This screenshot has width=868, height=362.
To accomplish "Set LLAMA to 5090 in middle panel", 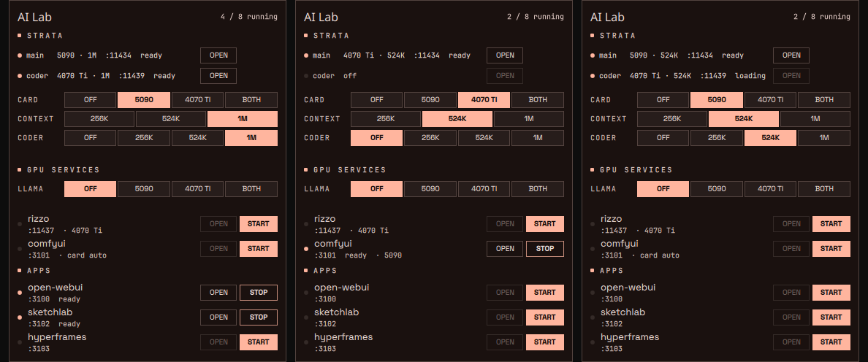I will pyautogui.click(x=430, y=189).
